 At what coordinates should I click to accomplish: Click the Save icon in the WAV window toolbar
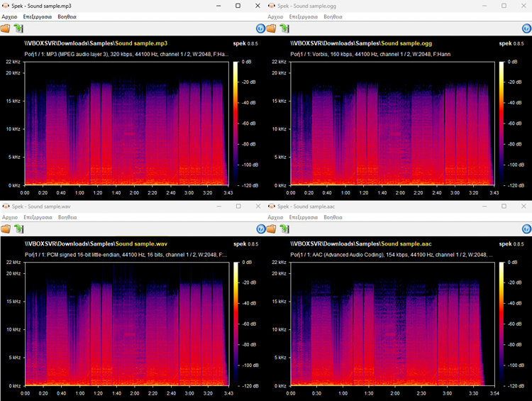pyautogui.click(x=18, y=229)
